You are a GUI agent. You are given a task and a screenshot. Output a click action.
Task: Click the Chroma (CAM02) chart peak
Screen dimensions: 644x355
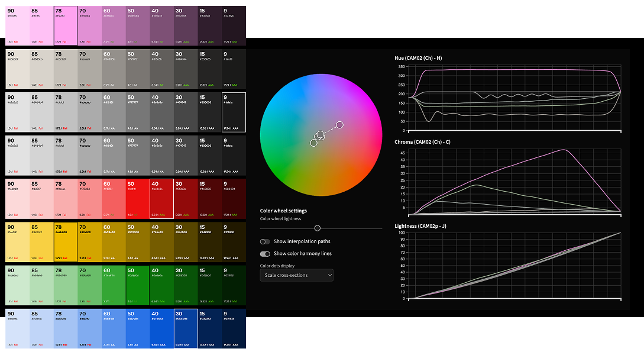point(565,150)
